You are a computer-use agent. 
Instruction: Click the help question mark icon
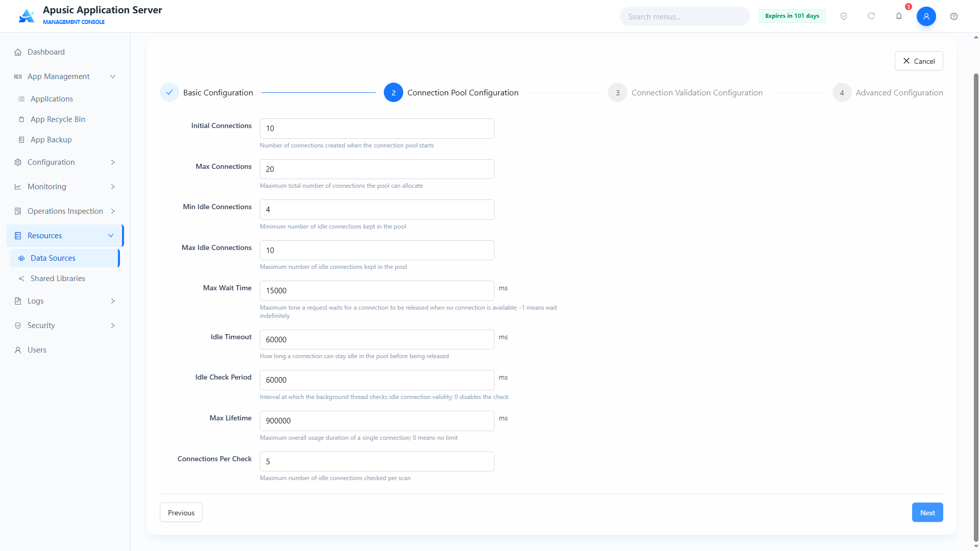(954, 16)
